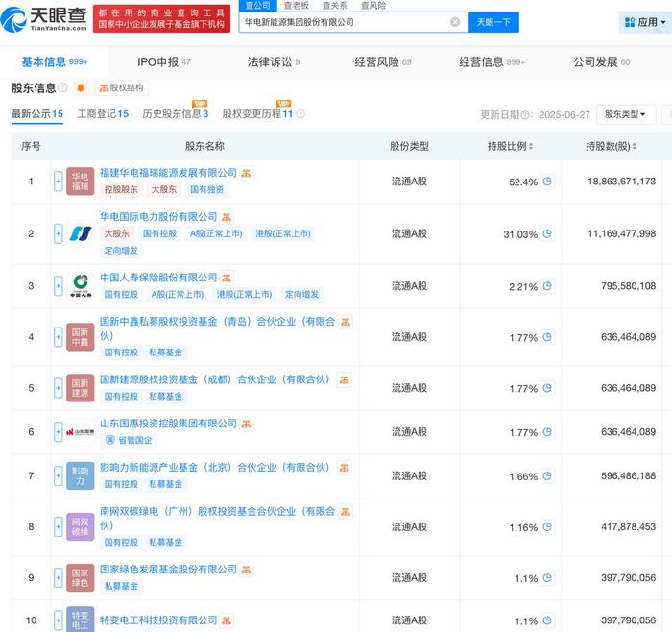The image size is (672, 632).
Task: Click the help icon beside 更新日期
Action: 524,115
